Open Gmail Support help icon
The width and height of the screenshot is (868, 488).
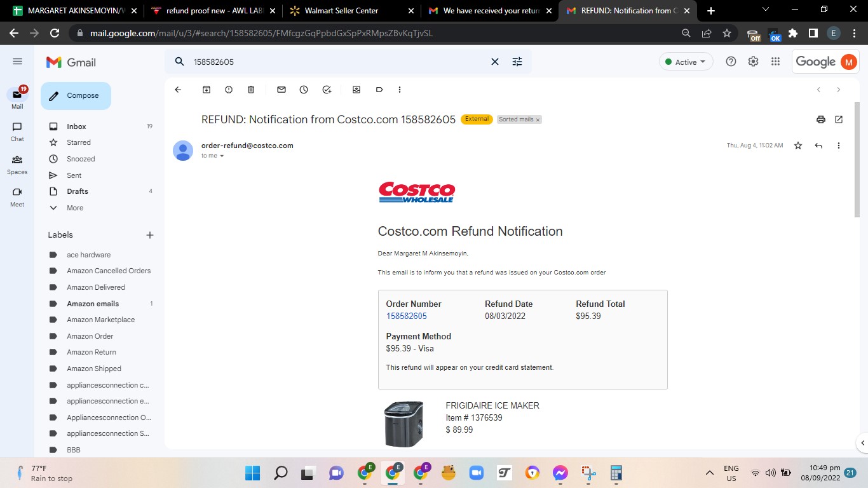(731, 62)
